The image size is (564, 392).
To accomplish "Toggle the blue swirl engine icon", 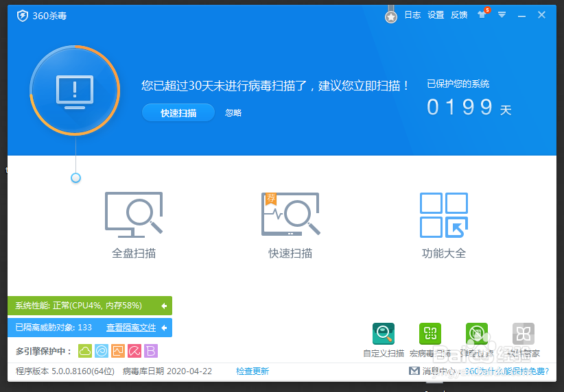I will (x=102, y=351).
